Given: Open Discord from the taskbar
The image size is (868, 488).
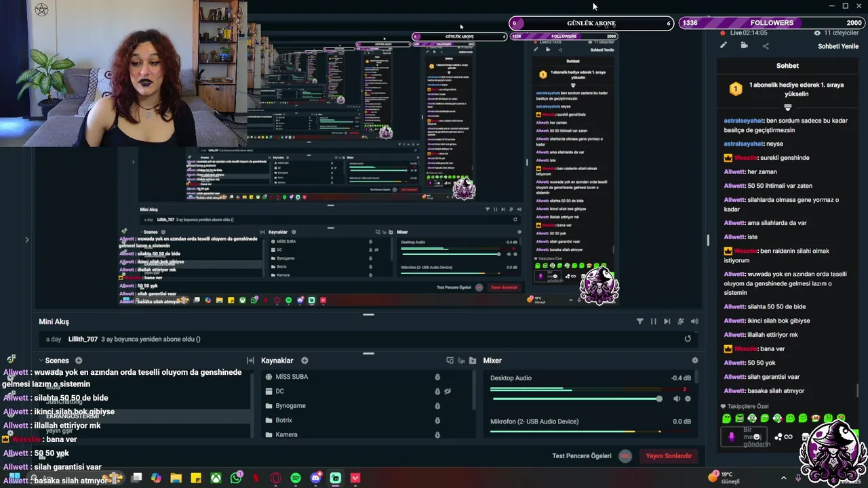Looking at the screenshot, I should 315,478.
